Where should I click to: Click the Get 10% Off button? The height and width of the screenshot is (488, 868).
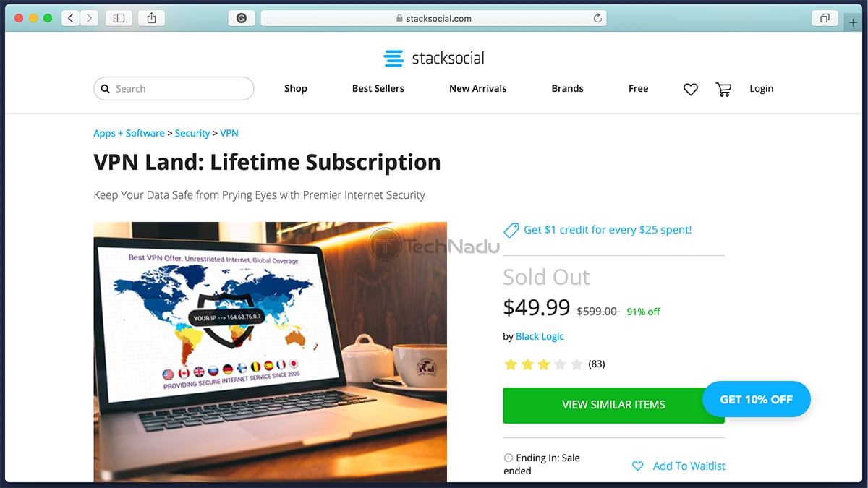point(757,399)
